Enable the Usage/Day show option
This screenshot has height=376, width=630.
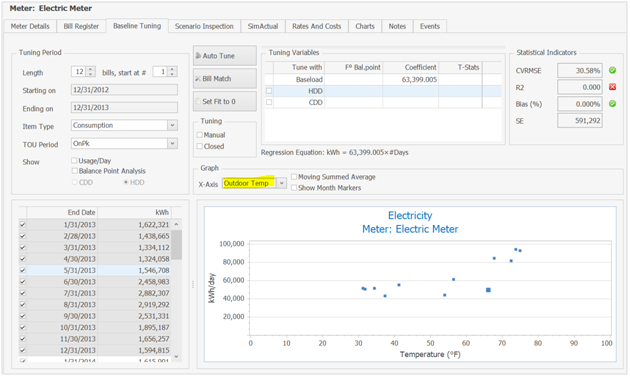click(x=74, y=160)
